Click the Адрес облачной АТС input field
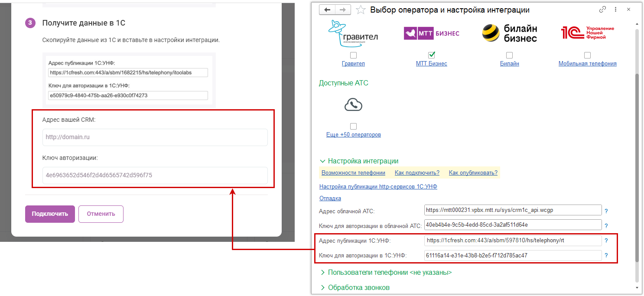Screen dimensions: 644x296 click(x=513, y=210)
